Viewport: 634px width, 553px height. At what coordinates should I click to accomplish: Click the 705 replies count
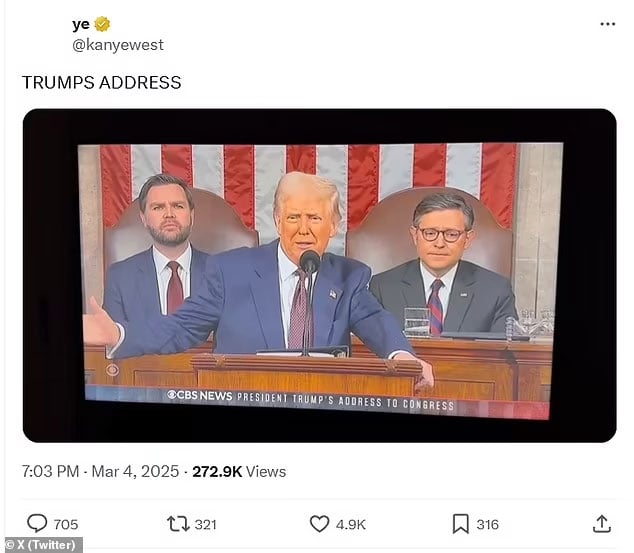coord(66,524)
